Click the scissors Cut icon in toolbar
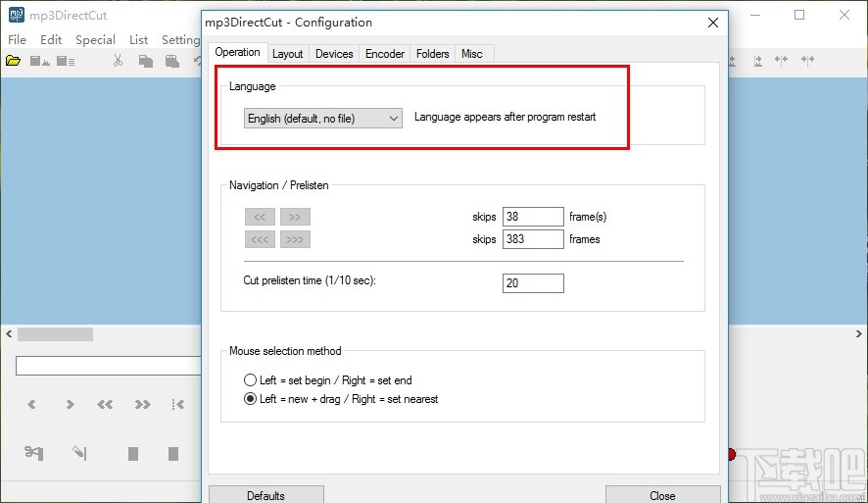The height and width of the screenshot is (503, 868). [x=118, y=61]
